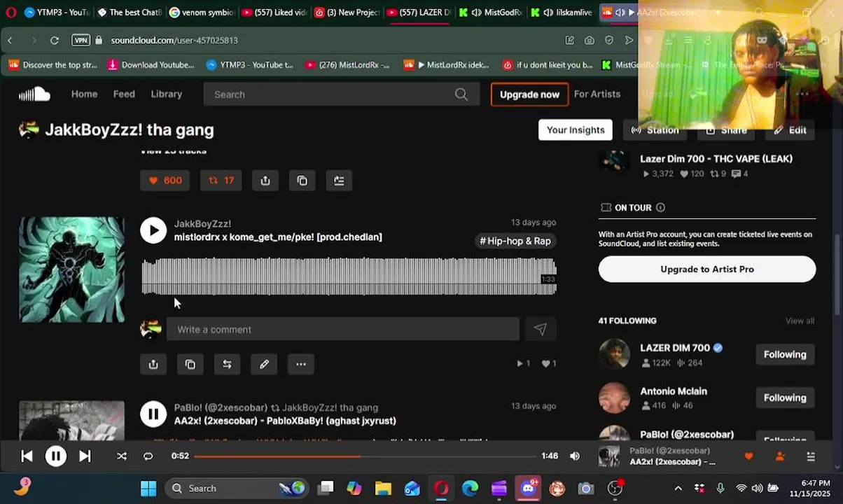Screen dimensions: 843x504
Task: Edit track pencil icon under comment box
Action: [264, 364]
